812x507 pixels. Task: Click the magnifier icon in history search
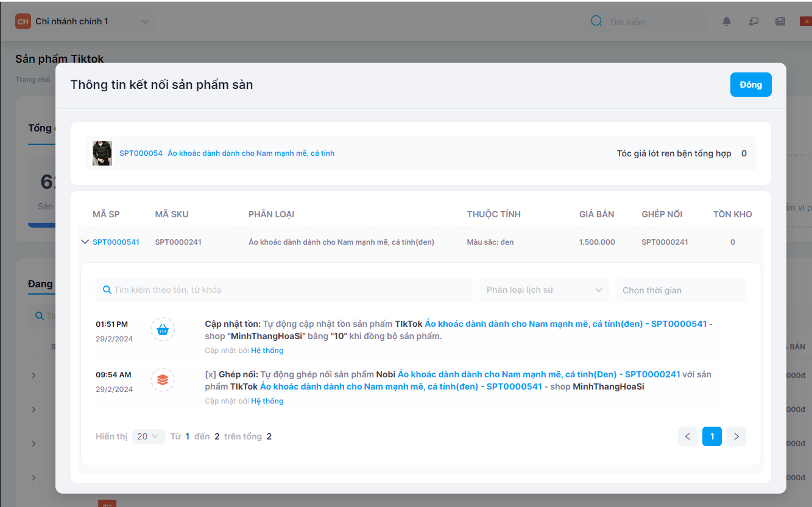point(107,290)
